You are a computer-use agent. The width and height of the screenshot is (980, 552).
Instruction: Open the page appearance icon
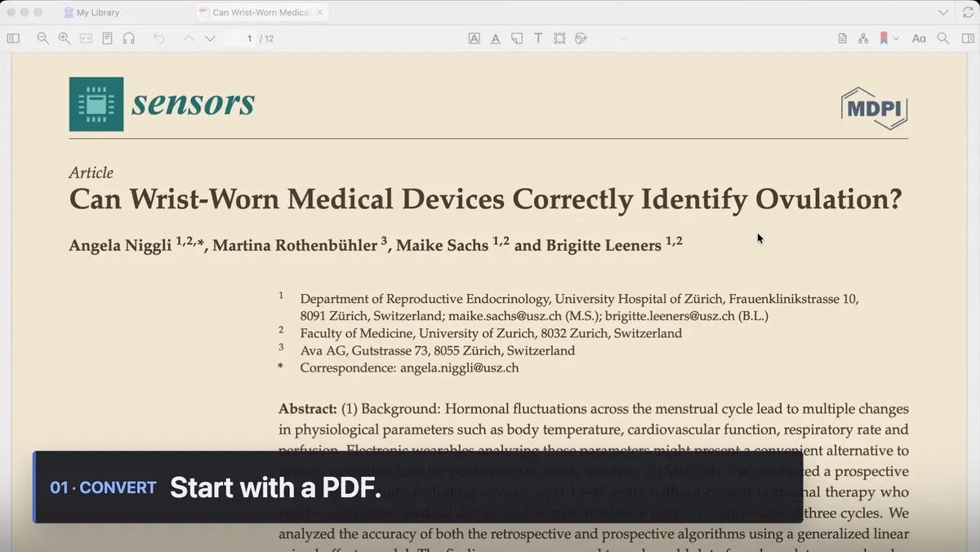[107, 38]
